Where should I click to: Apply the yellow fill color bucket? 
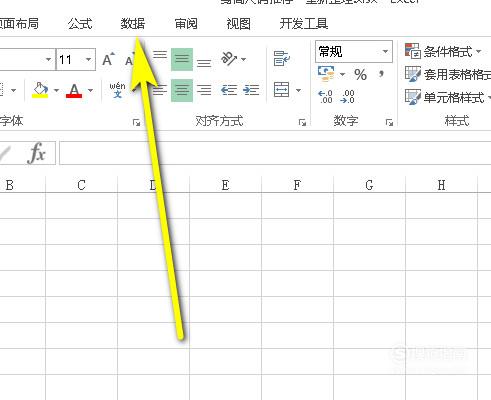pos(40,90)
